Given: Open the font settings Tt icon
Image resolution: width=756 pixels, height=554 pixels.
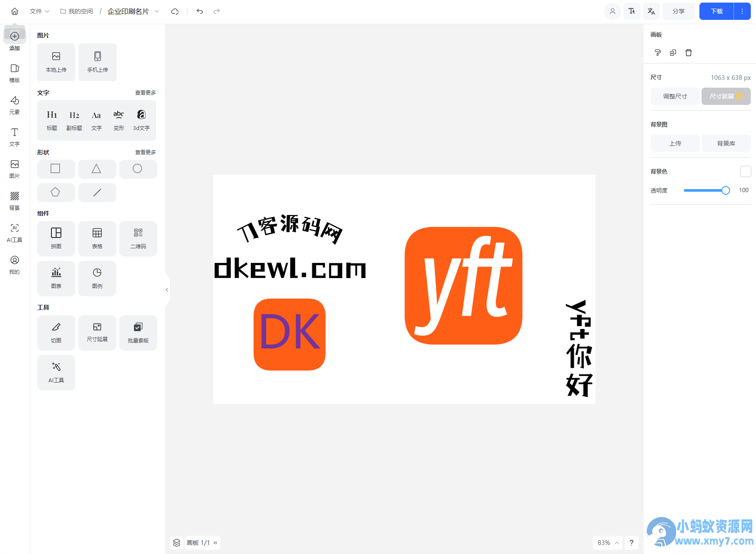Looking at the screenshot, I should (x=632, y=11).
